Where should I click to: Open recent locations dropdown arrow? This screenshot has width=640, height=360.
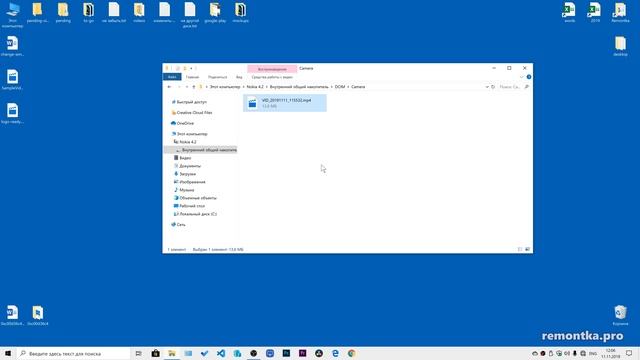[187, 87]
